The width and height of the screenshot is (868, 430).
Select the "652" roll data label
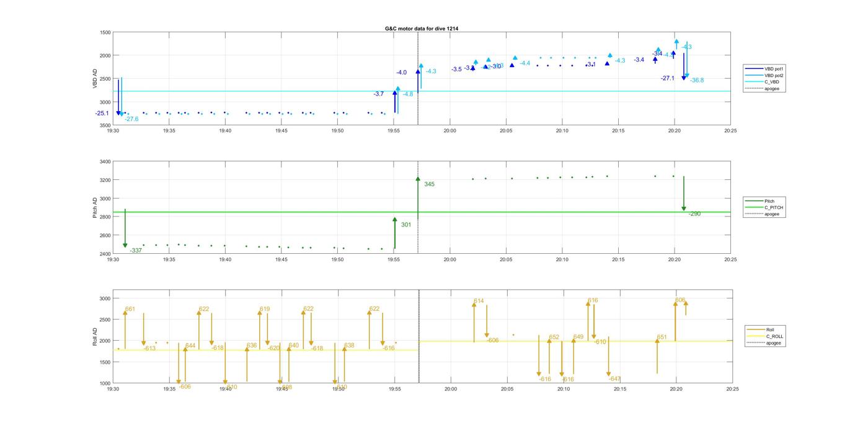(554, 338)
